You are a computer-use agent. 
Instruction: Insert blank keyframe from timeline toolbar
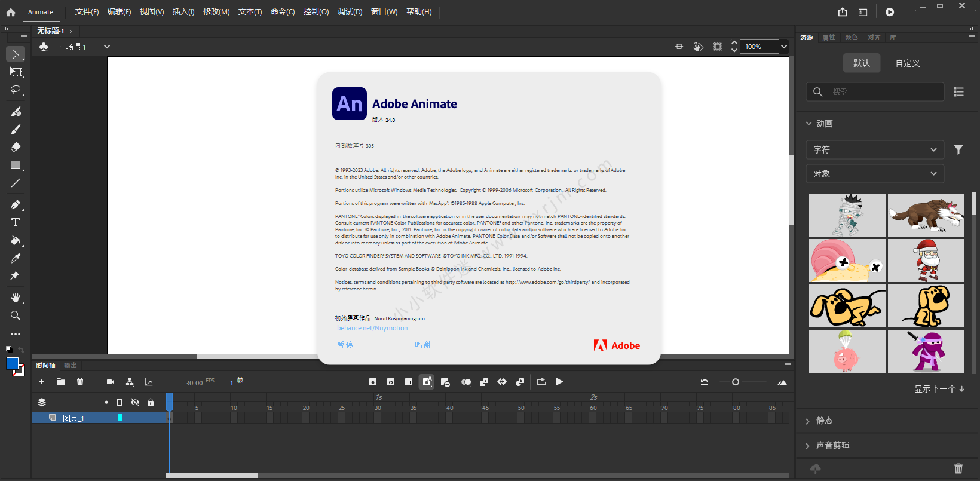pyautogui.click(x=391, y=382)
